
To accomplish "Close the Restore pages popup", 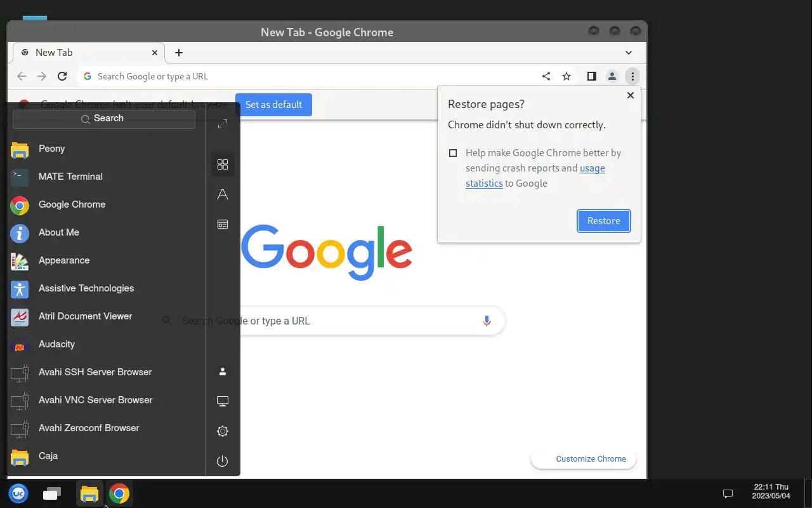I will [x=630, y=95].
